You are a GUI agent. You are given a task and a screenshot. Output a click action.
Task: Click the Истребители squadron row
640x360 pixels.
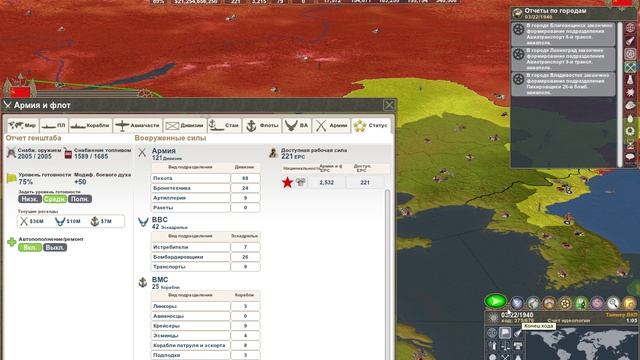206,247
